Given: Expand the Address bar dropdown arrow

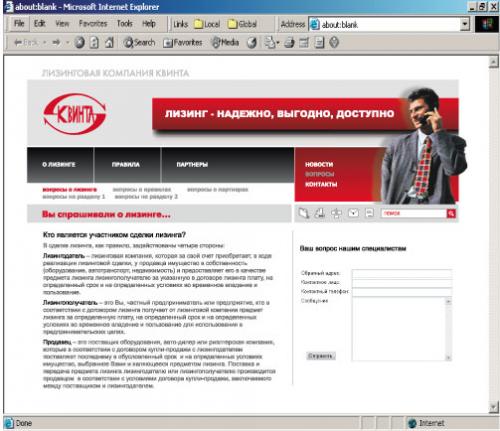Looking at the screenshot, I should (x=465, y=24).
